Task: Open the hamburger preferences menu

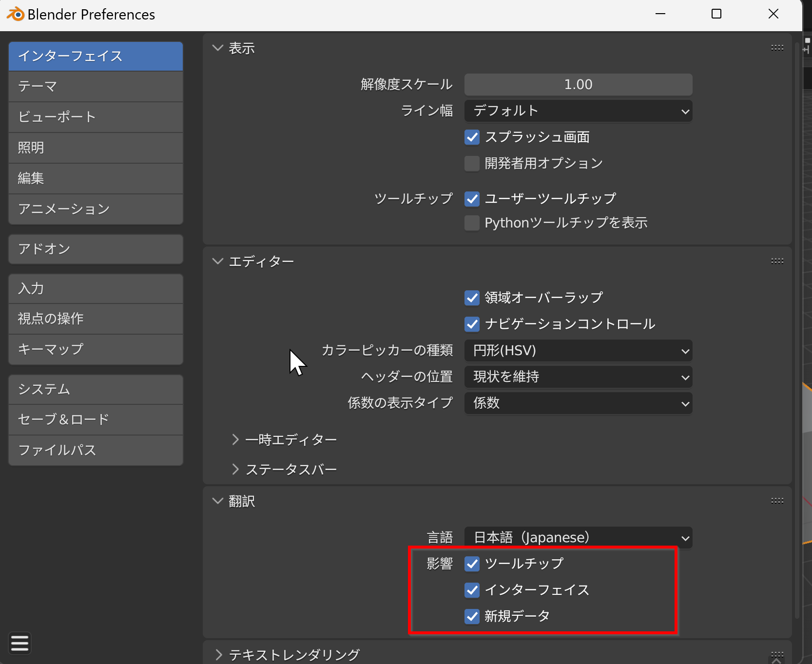Action: [x=19, y=643]
